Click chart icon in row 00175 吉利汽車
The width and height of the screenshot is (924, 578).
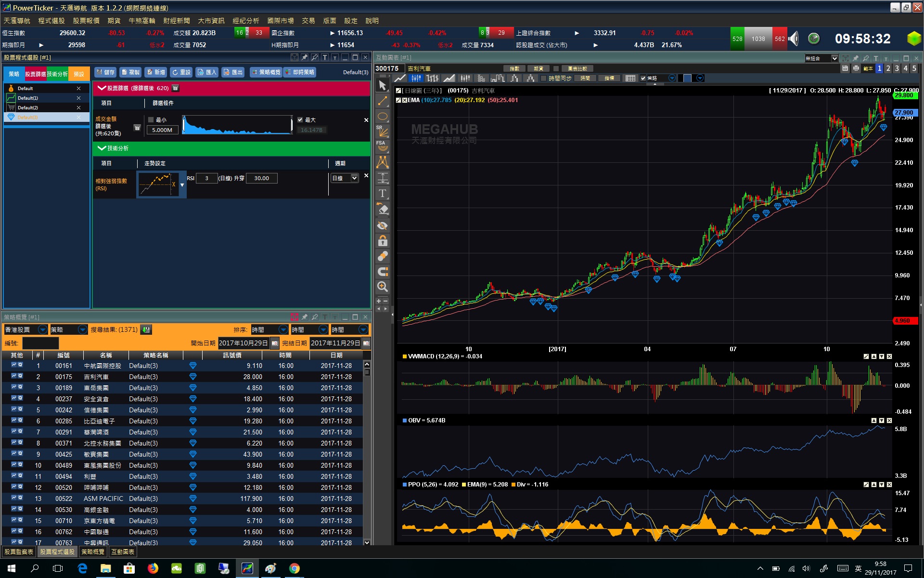click(x=14, y=376)
